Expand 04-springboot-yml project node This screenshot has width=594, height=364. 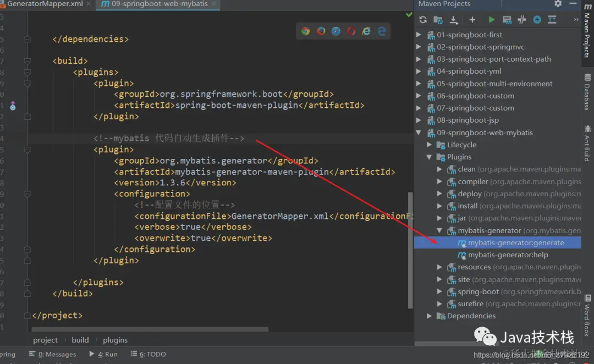click(419, 71)
